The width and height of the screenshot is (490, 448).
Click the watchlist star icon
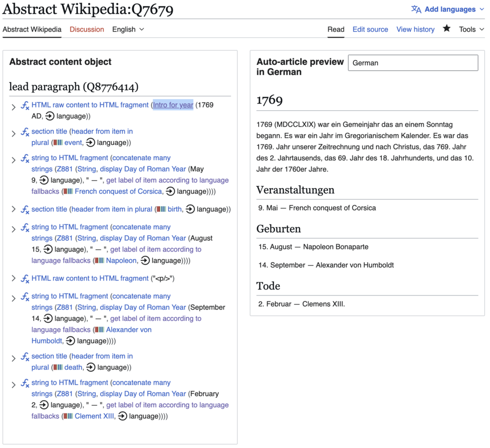coord(447,29)
